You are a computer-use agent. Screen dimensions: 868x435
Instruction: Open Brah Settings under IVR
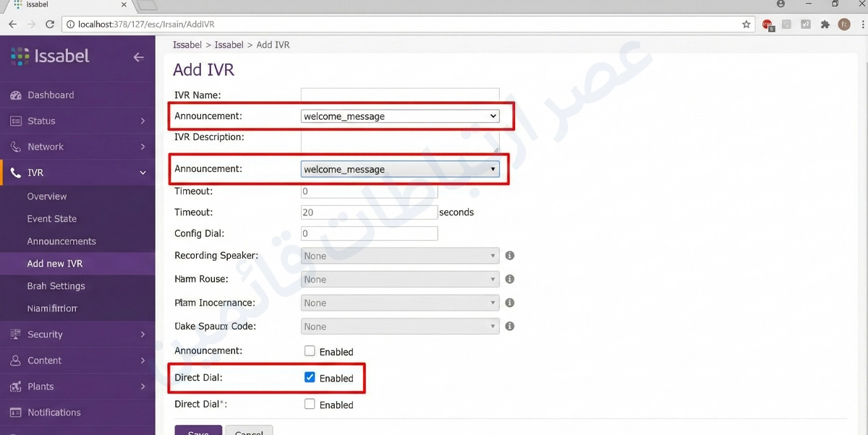coord(56,286)
